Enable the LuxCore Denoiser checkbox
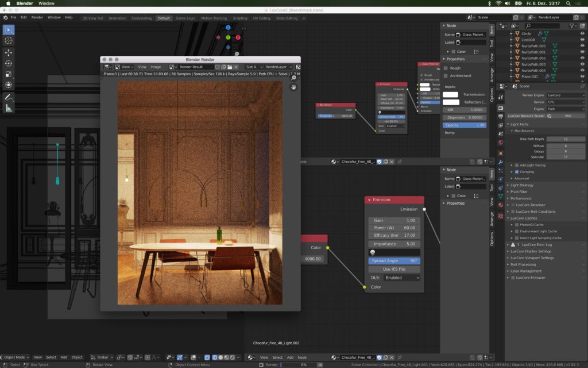588x368 pixels. (513, 205)
